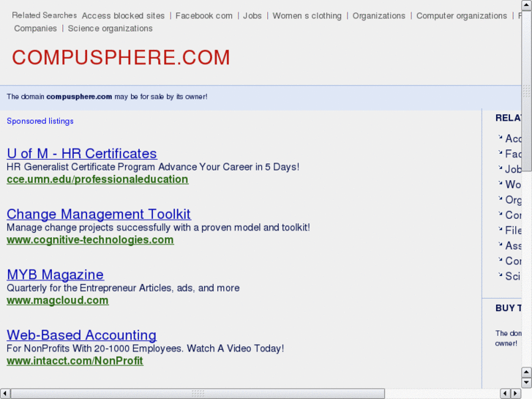Viewport: 532px width, 399px height.
Task: Visit www.intacct.com/NonProfit URL link
Action: pyautogui.click(x=75, y=361)
